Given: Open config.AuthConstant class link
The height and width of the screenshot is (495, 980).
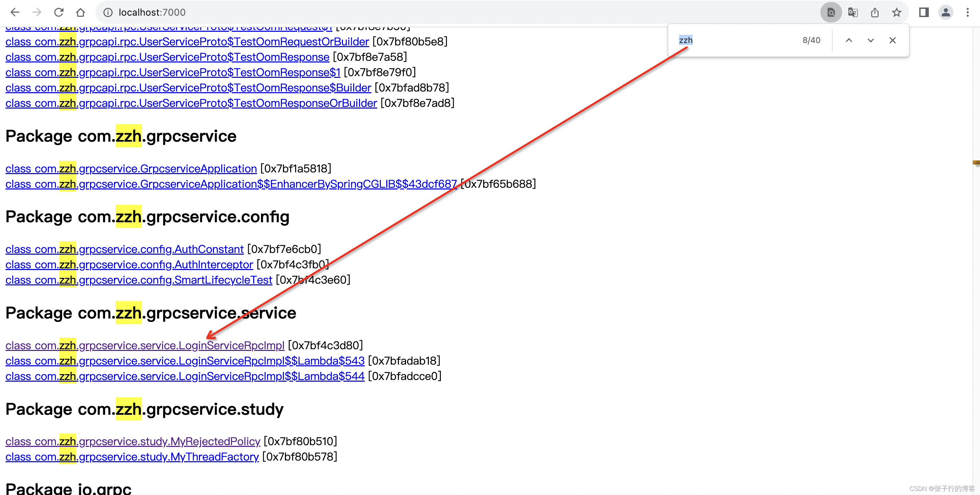Looking at the screenshot, I should [125, 249].
